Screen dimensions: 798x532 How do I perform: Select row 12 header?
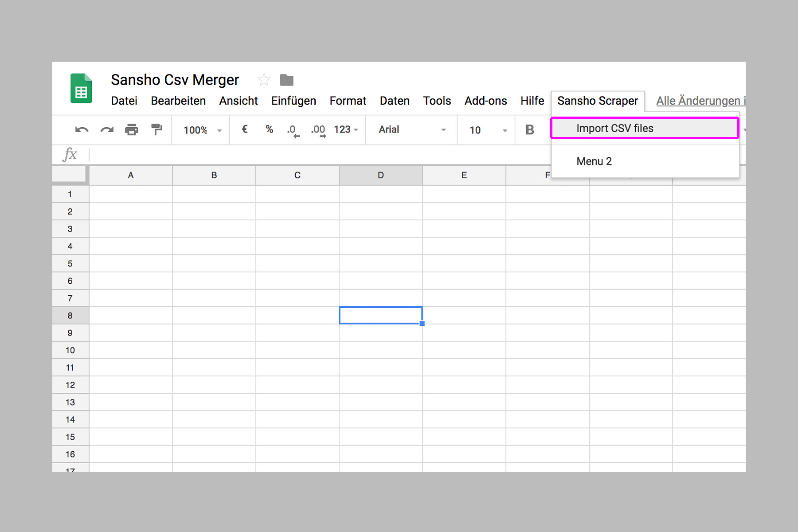pyautogui.click(x=70, y=385)
